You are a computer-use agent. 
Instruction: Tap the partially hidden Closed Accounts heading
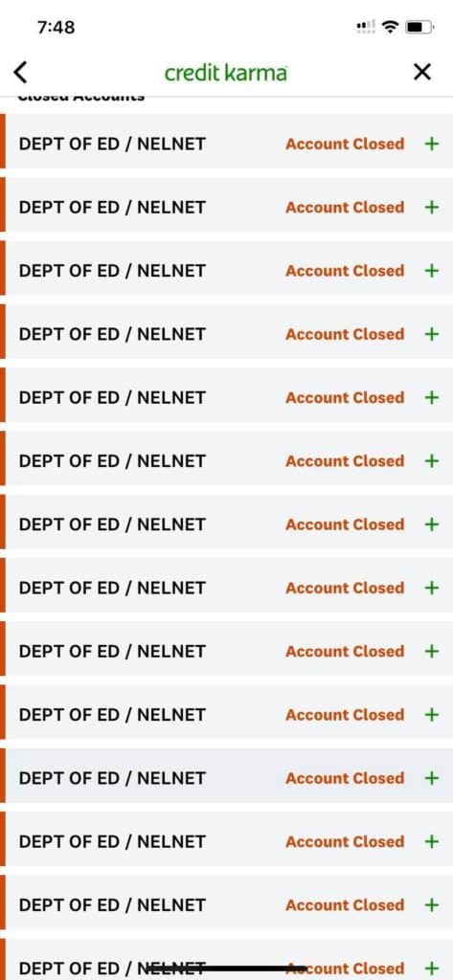(81, 98)
